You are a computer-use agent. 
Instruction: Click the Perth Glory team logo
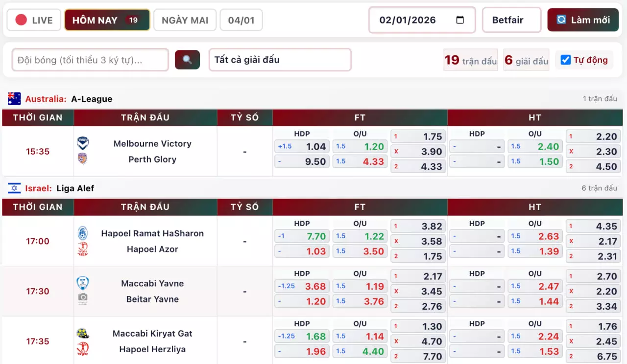pyautogui.click(x=83, y=159)
